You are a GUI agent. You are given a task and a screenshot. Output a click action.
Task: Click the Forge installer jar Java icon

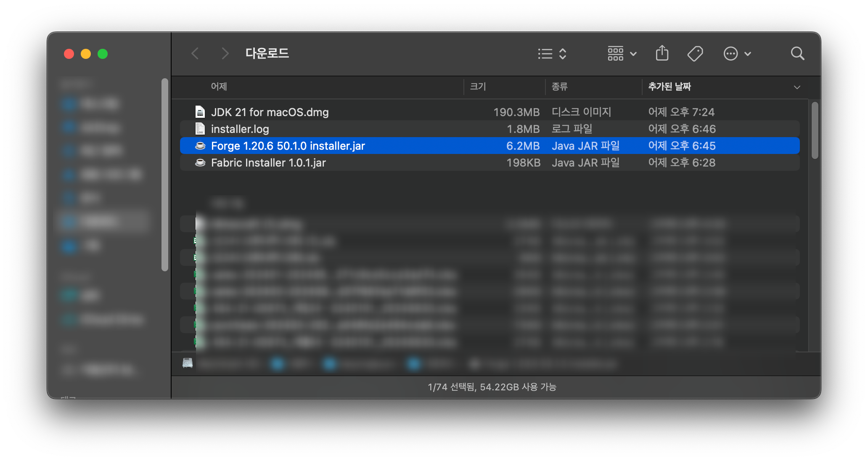pyautogui.click(x=200, y=146)
